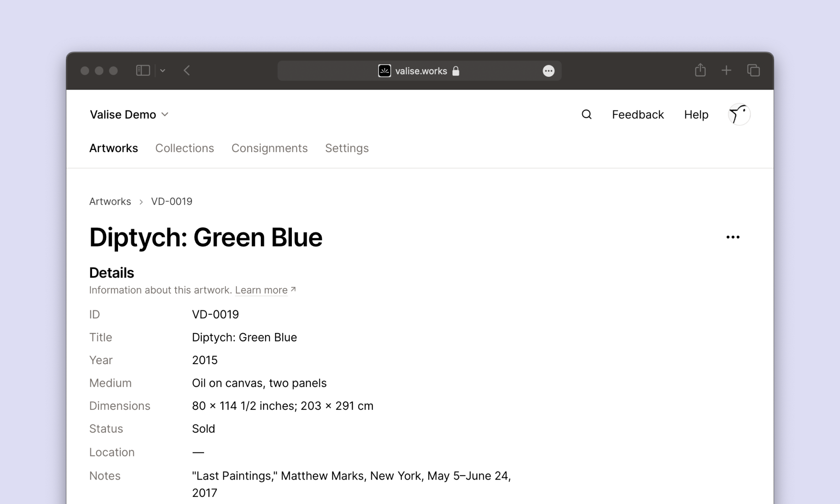This screenshot has width=840, height=504.
Task: Toggle the browser sidebar icon
Action: [x=143, y=71]
